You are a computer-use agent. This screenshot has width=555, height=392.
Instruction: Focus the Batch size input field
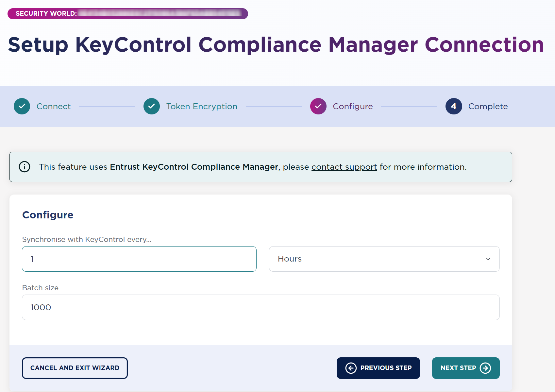tap(261, 307)
